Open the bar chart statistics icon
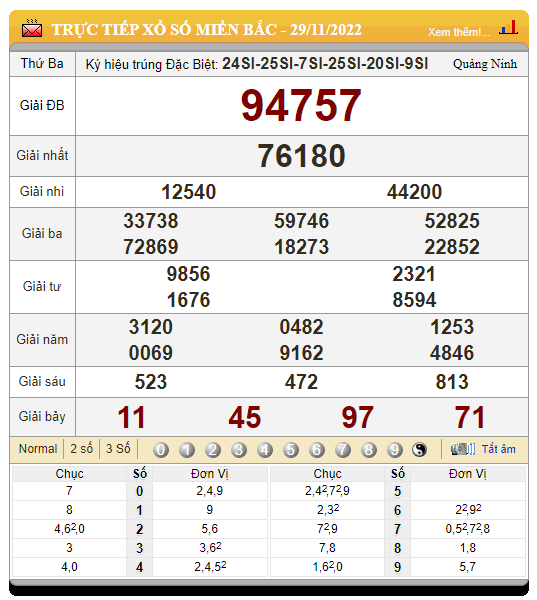Screen dimensions: 537x600 [508, 28]
